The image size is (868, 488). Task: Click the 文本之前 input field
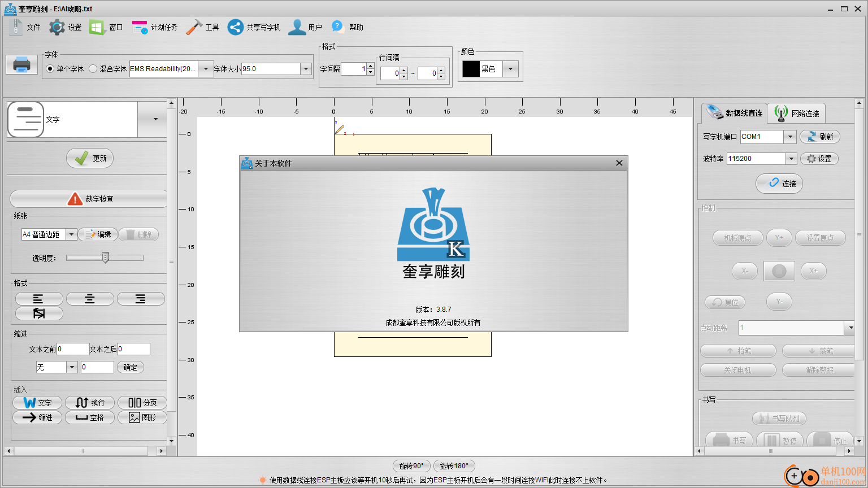73,349
